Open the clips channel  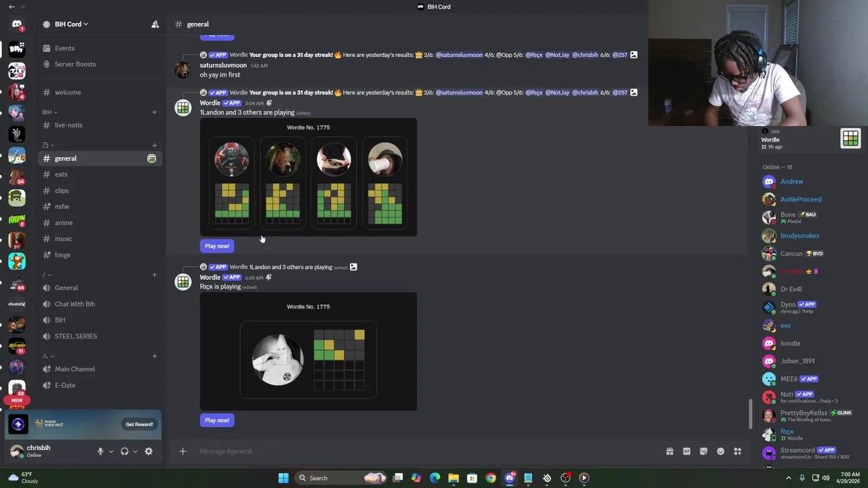[x=100, y=190]
